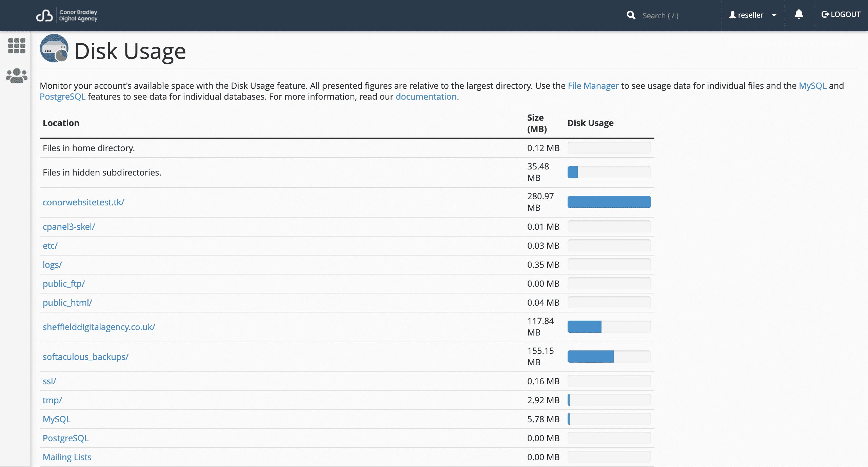Focus the Search field
This screenshot has width=868, height=467.
(677, 16)
